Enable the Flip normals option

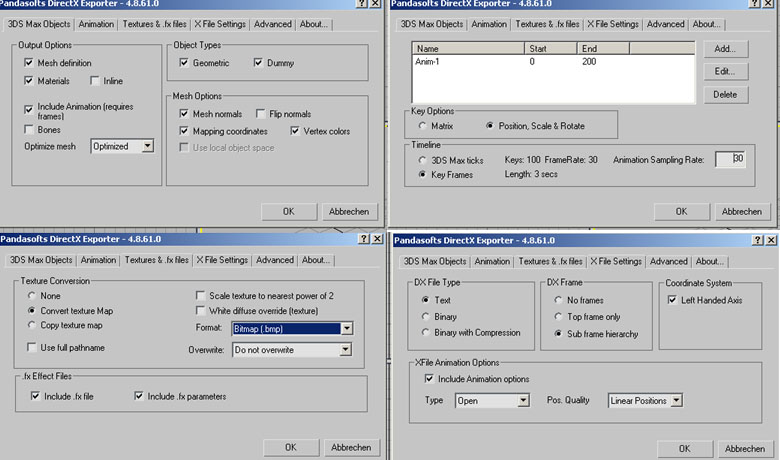261,114
